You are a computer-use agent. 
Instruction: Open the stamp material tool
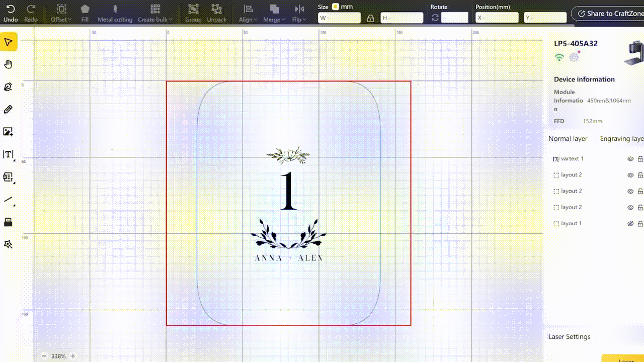click(9, 222)
